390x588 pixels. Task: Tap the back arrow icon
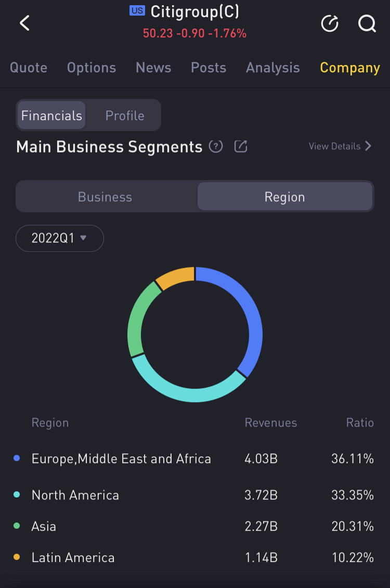click(x=24, y=23)
